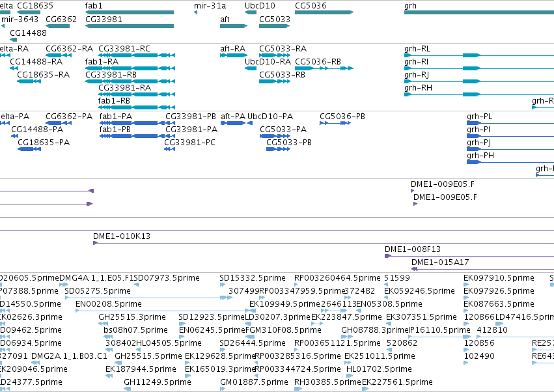Click protein CG33981-PB

click(x=170, y=123)
